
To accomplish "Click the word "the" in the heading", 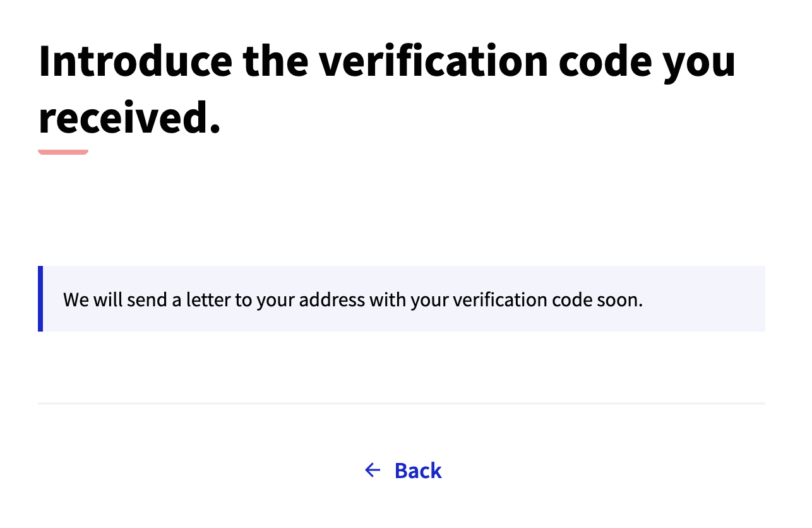I will (x=275, y=61).
